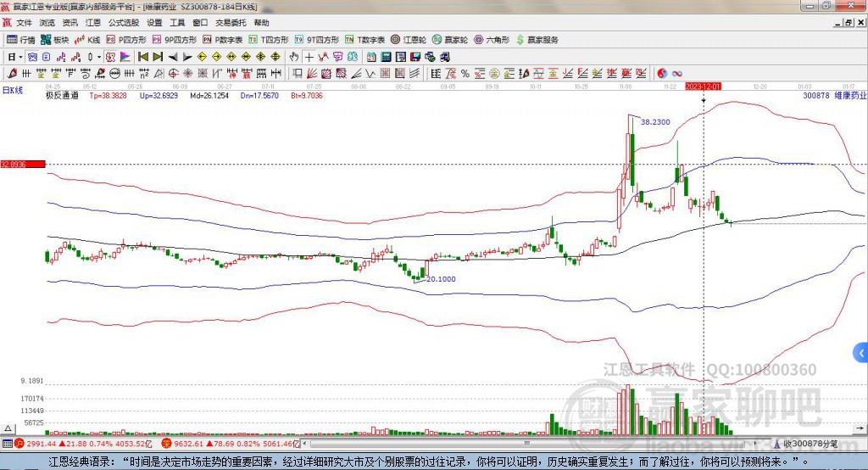Click the 300878 维康药业 stock label
Screen dimensions: 868x470
pyautogui.click(x=834, y=95)
